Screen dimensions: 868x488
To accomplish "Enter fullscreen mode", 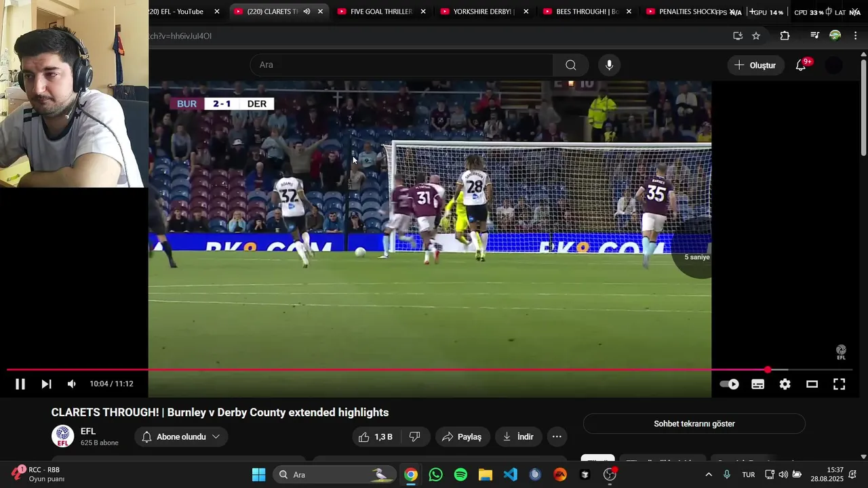I will pyautogui.click(x=839, y=384).
